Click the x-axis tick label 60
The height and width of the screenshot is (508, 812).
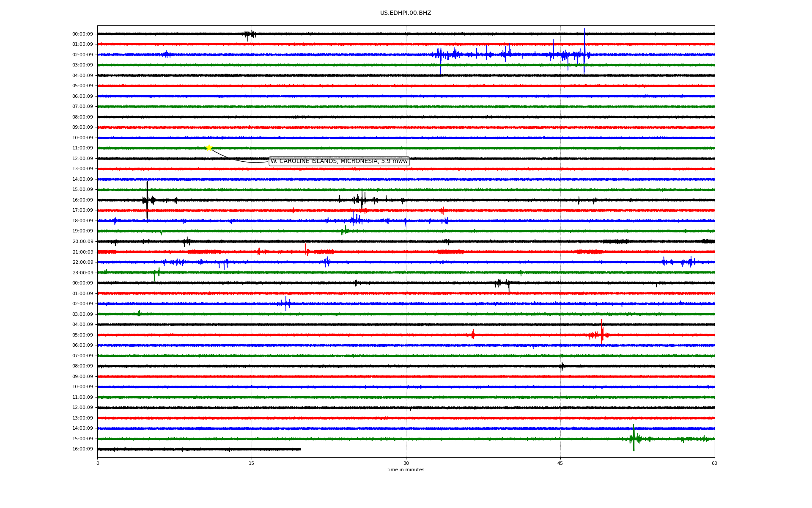tap(714, 464)
